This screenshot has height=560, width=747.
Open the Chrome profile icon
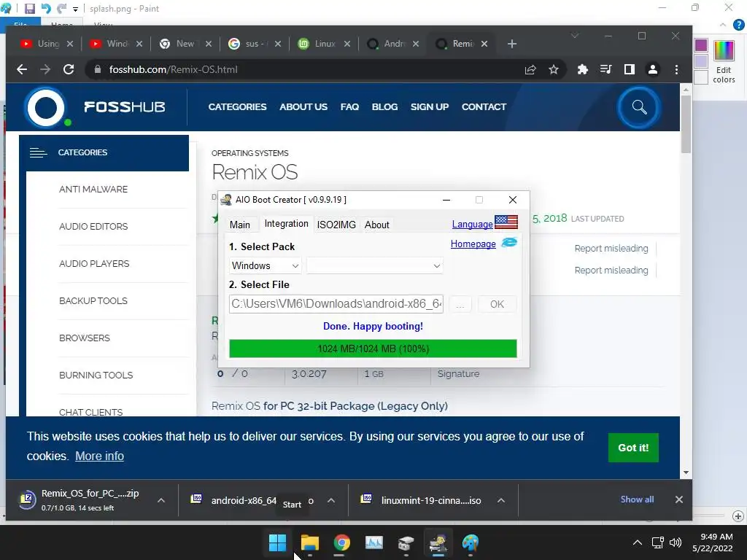coord(653,69)
